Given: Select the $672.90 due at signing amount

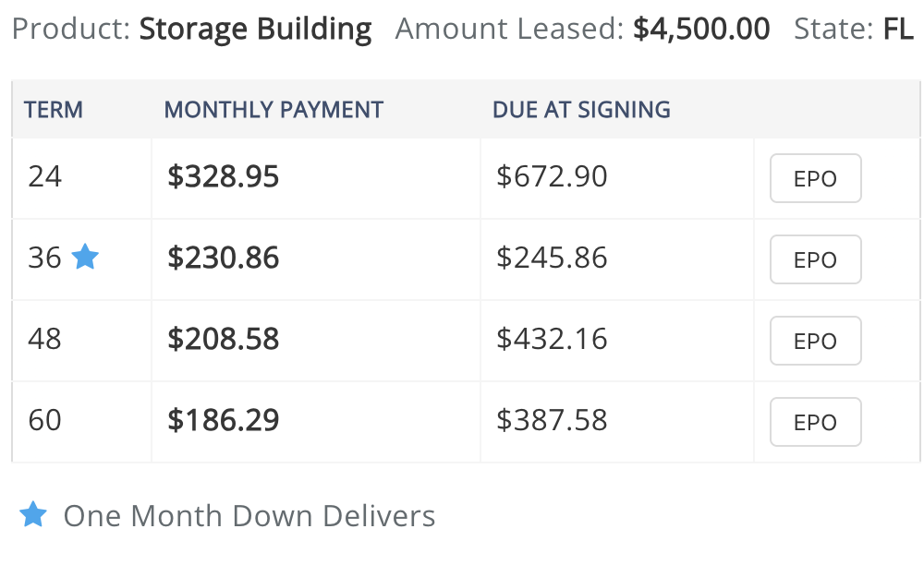Looking at the screenshot, I should pyautogui.click(x=552, y=176).
